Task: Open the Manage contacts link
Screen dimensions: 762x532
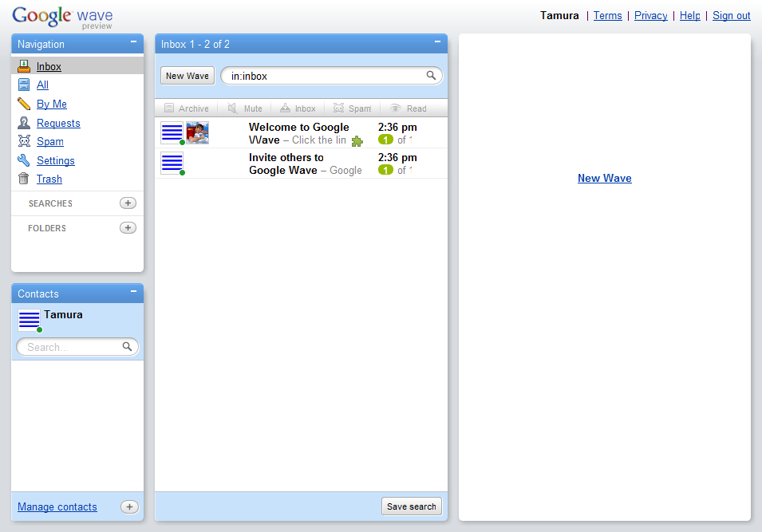Action: (x=57, y=507)
